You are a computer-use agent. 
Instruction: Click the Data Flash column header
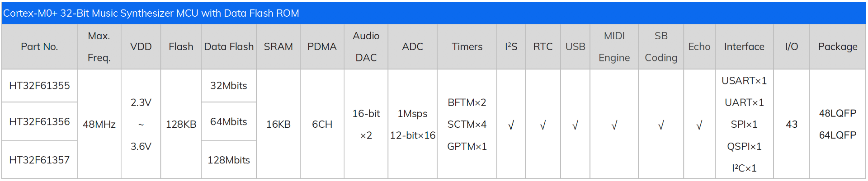[229, 46]
